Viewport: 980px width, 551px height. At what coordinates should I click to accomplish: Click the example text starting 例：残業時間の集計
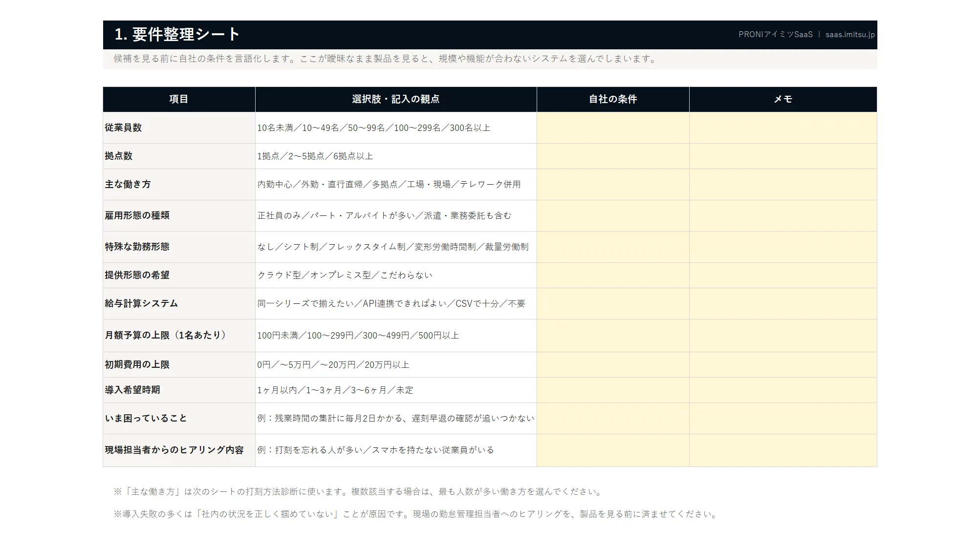point(396,419)
